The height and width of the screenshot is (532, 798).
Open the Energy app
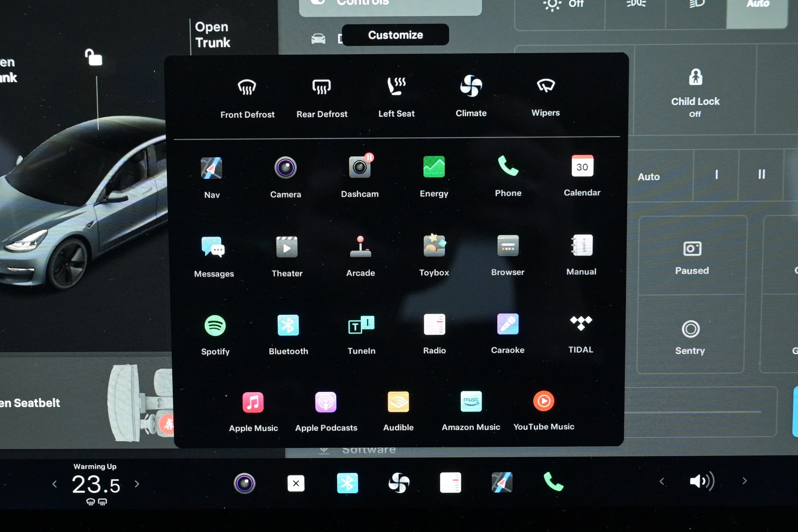click(x=434, y=176)
